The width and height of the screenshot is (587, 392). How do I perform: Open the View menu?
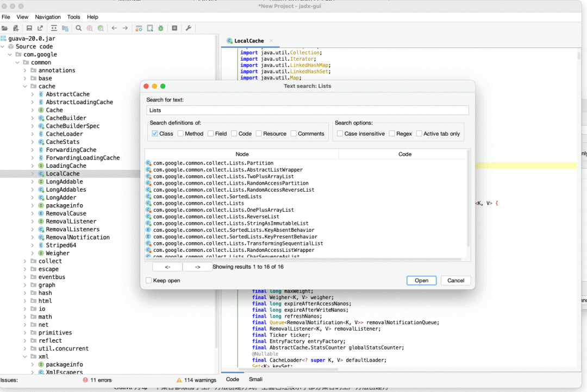(22, 17)
